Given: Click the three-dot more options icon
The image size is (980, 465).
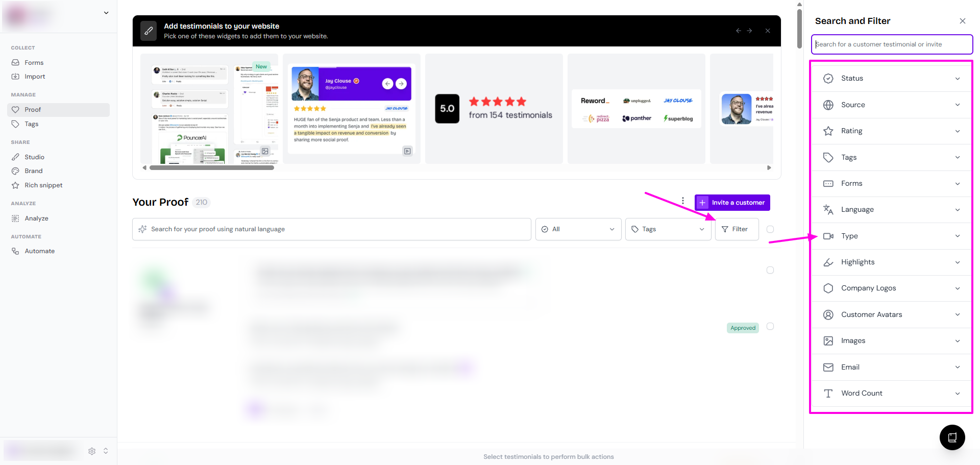Looking at the screenshot, I should click(x=683, y=201).
